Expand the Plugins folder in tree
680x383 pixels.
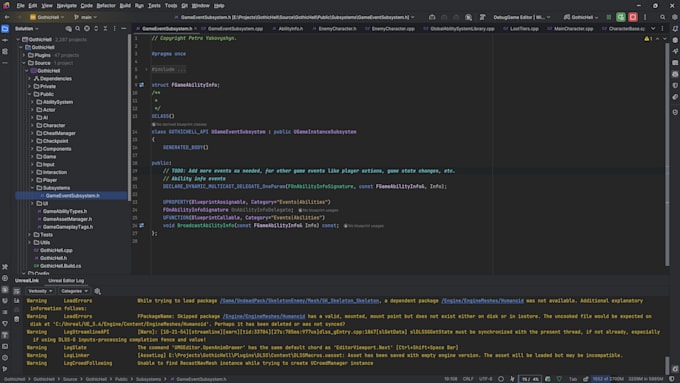click(24, 55)
